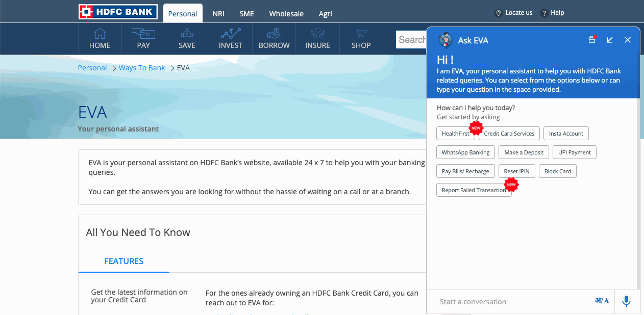Select the Wholesale tab
This screenshot has width=644, height=315.
point(286,14)
